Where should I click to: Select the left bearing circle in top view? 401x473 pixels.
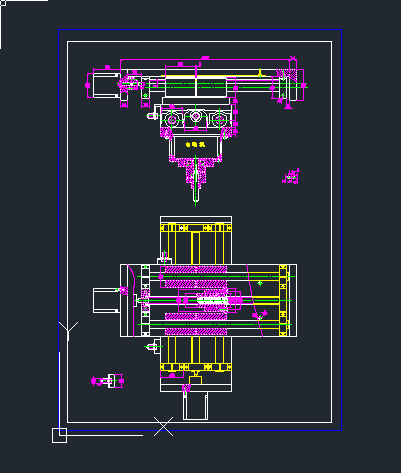click(x=172, y=119)
